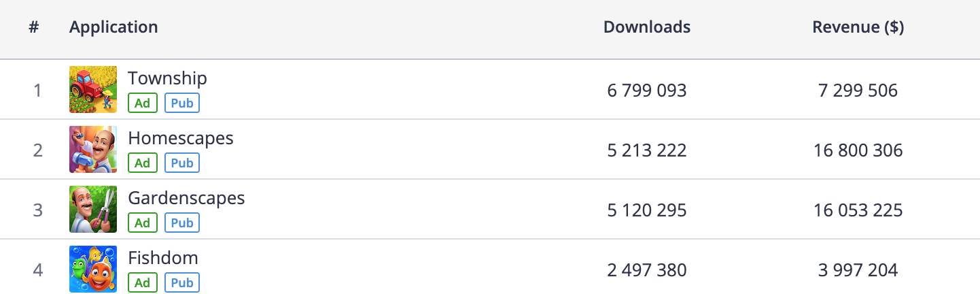
Task: Click the Township tractor app icon
Action: [93, 90]
